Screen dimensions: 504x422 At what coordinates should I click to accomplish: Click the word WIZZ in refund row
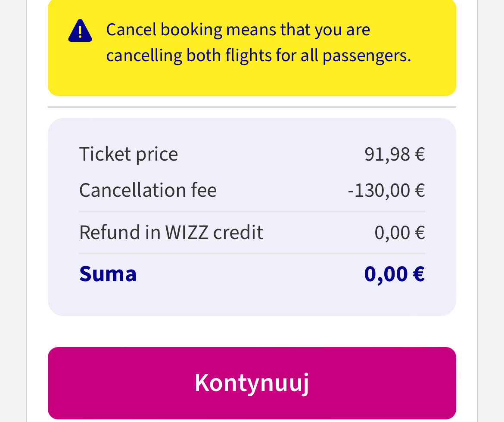tap(187, 233)
